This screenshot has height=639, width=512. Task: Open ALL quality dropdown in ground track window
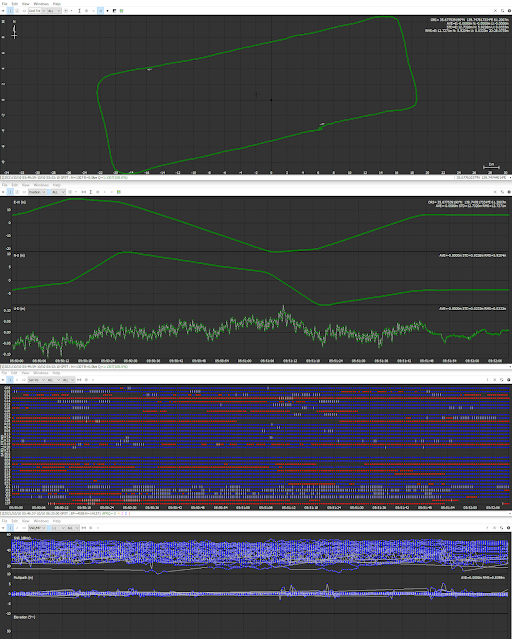click(54, 11)
